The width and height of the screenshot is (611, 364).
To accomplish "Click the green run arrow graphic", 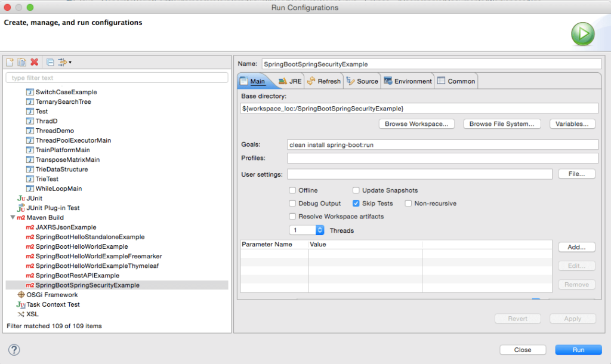I will [583, 33].
